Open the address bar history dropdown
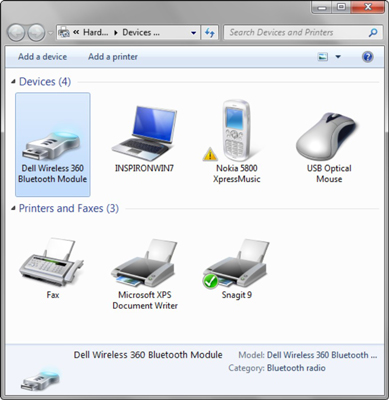This screenshot has height=400, width=389. pyautogui.click(x=193, y=33)
